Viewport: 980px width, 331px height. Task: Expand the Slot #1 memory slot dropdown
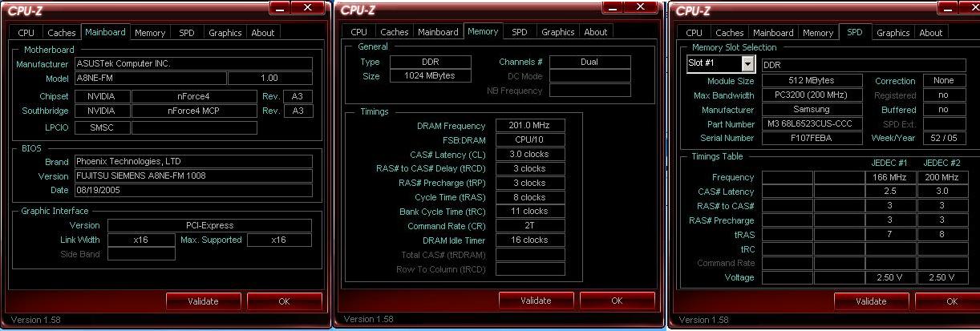[748, 63]
